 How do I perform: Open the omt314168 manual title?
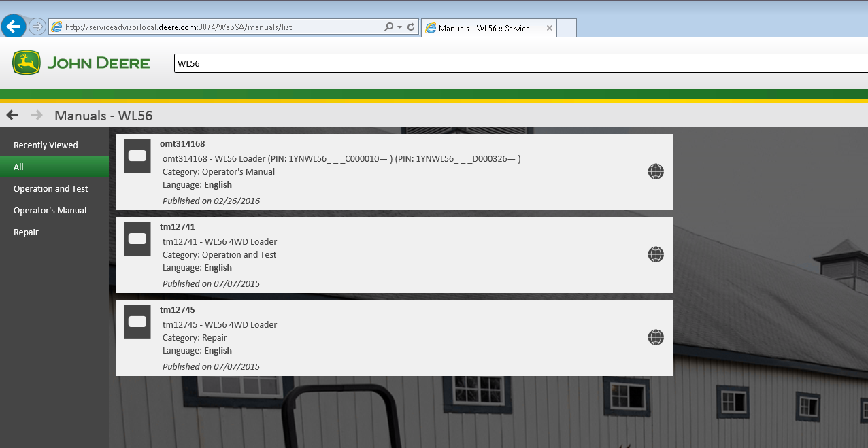coord(182,143)
